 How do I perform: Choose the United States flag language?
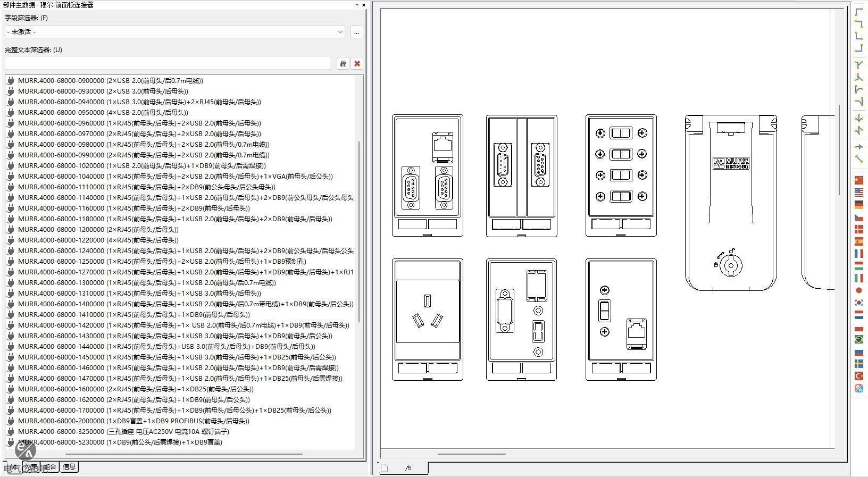tap(858, 193)
